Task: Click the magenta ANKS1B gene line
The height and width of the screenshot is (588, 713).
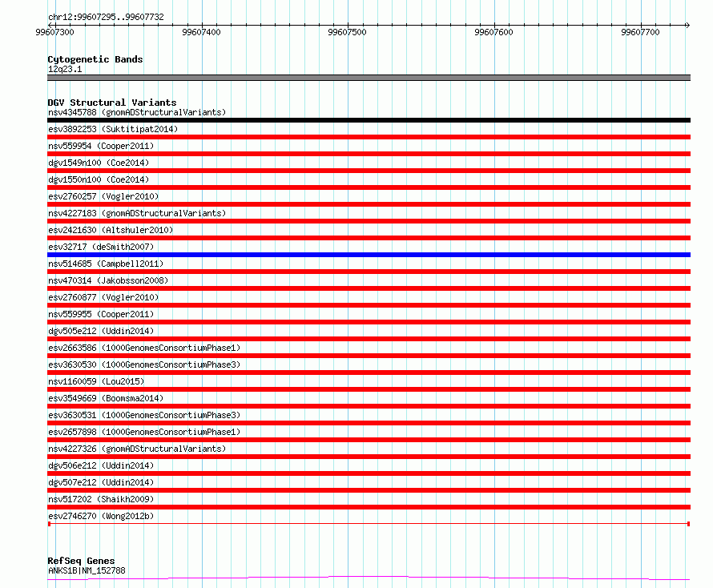Action: coord(369,578)
